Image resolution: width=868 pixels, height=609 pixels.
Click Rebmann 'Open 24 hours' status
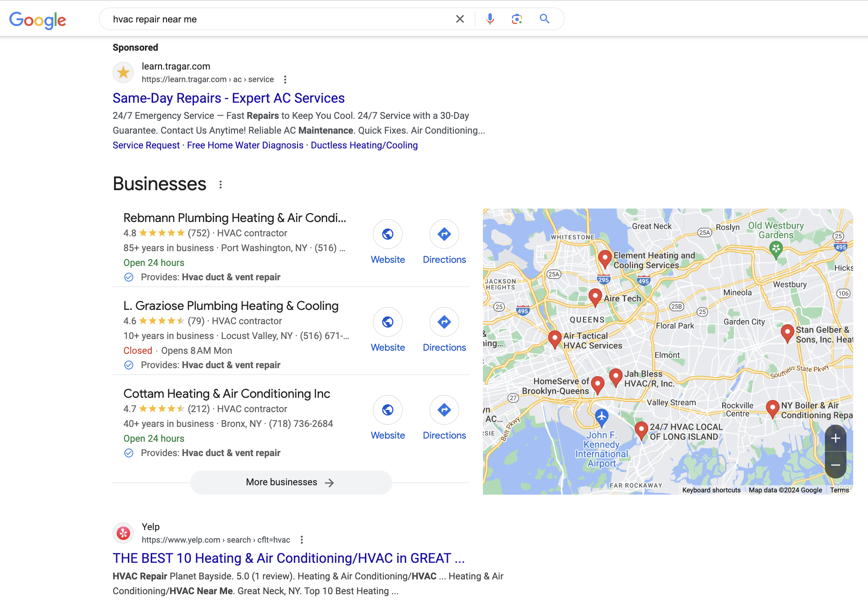coord(154,263)
